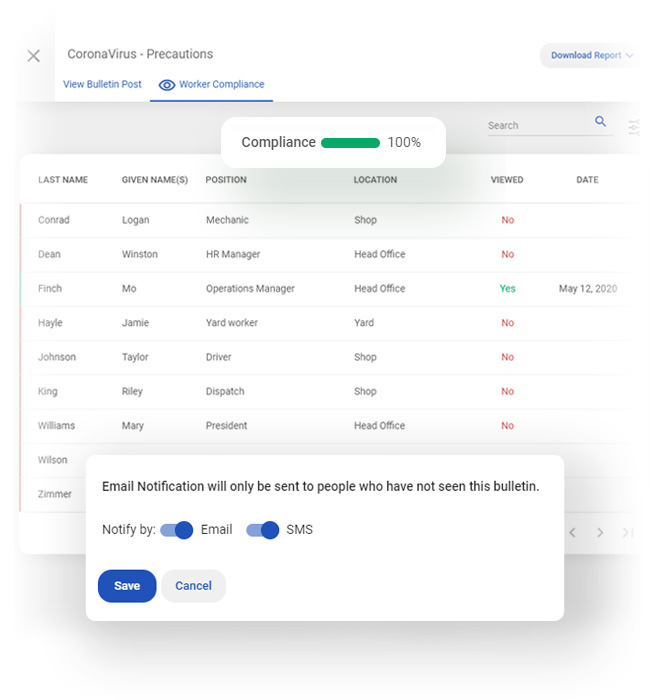The image size is (650, 700).
Task: Click given name Mary
Action: click(133, 426)
